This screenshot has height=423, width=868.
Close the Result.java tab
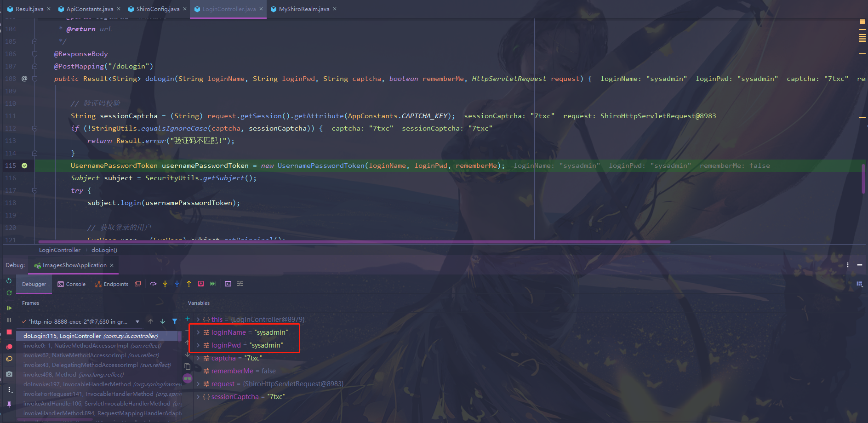tap(49, 9)
